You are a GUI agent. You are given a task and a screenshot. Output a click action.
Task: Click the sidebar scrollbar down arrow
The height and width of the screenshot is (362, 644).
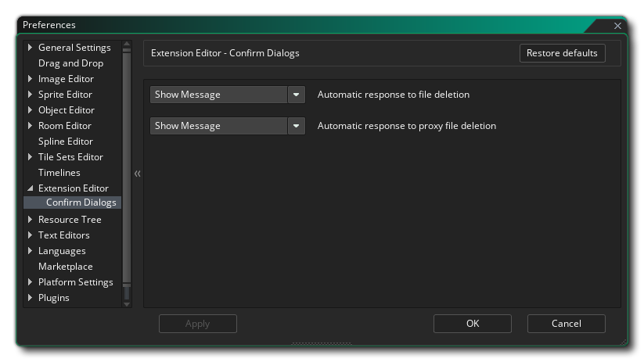pos(127,303)
